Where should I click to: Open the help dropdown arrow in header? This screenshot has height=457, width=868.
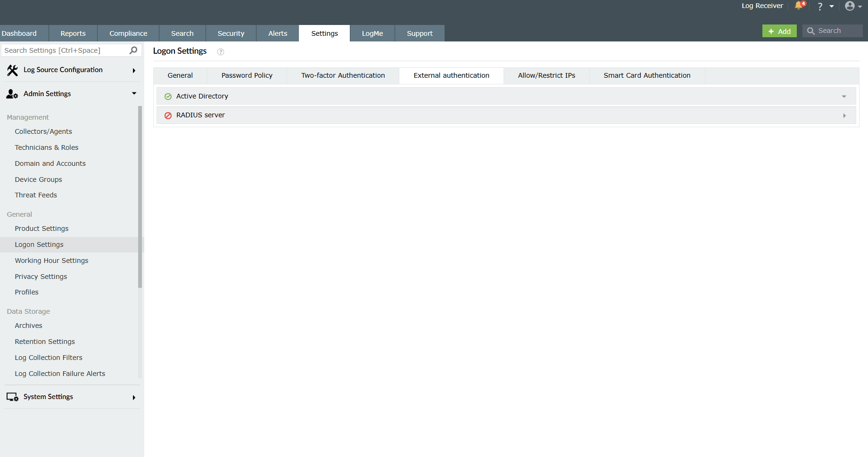coord(832,7)
